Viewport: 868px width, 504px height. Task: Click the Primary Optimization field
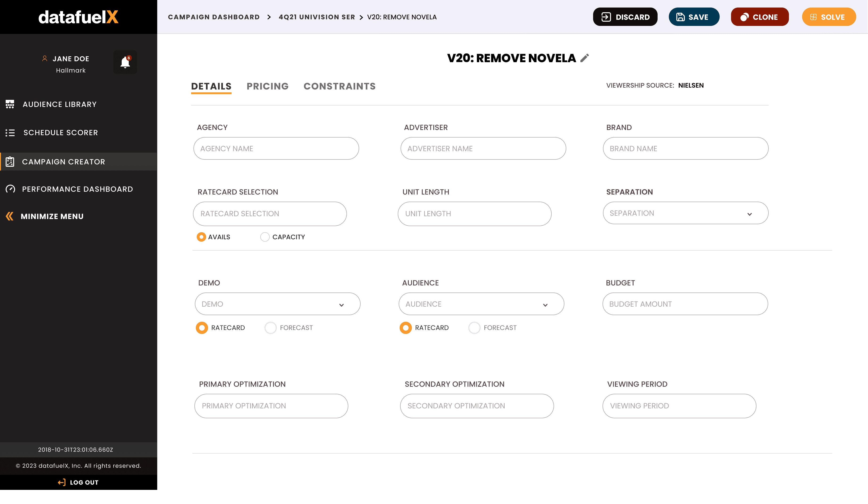click(x=271, y=406)
